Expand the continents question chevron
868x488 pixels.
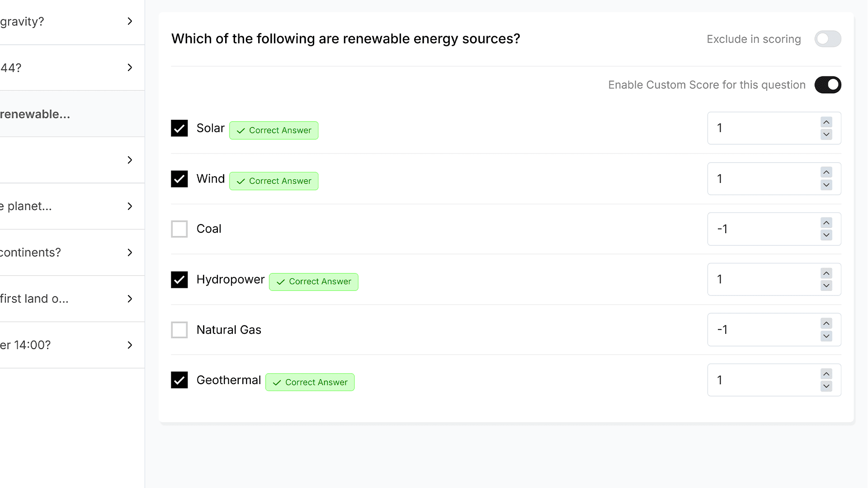pos(130,253)
